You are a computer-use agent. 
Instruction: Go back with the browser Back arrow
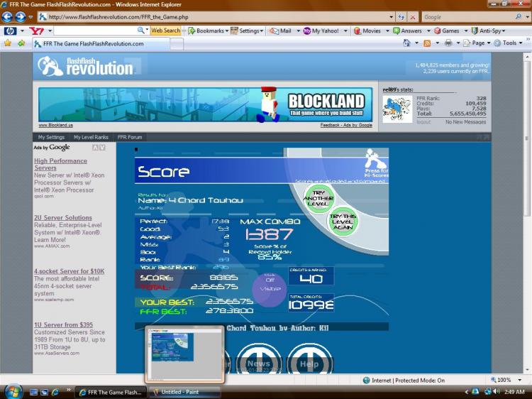(x=7, y=16)
